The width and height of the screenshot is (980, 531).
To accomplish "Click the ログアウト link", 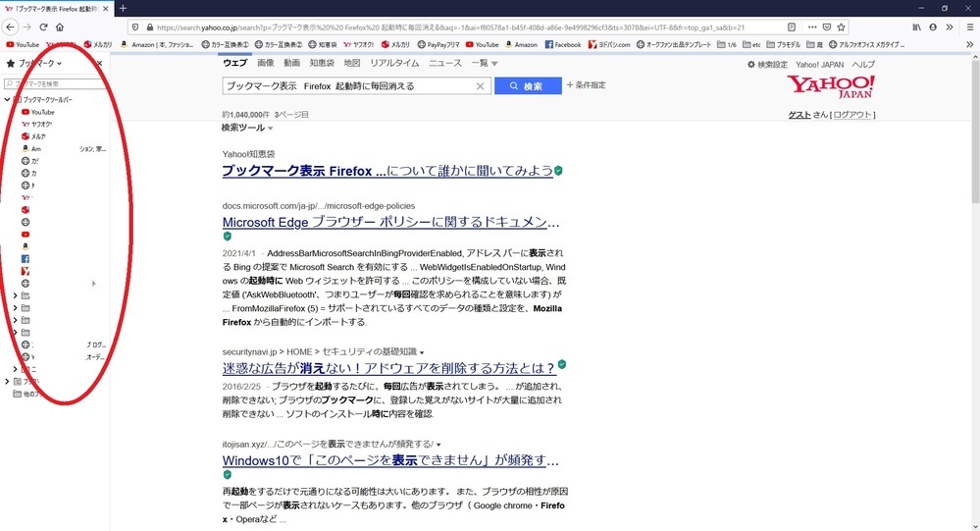I will coord(852,115).
